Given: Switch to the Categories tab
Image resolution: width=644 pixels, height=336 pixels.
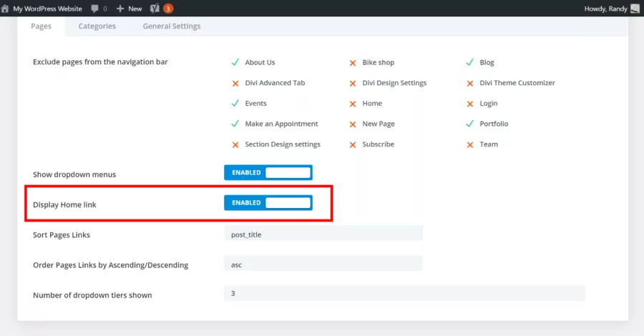Looking at the screenshot, I should pos(97,26).
